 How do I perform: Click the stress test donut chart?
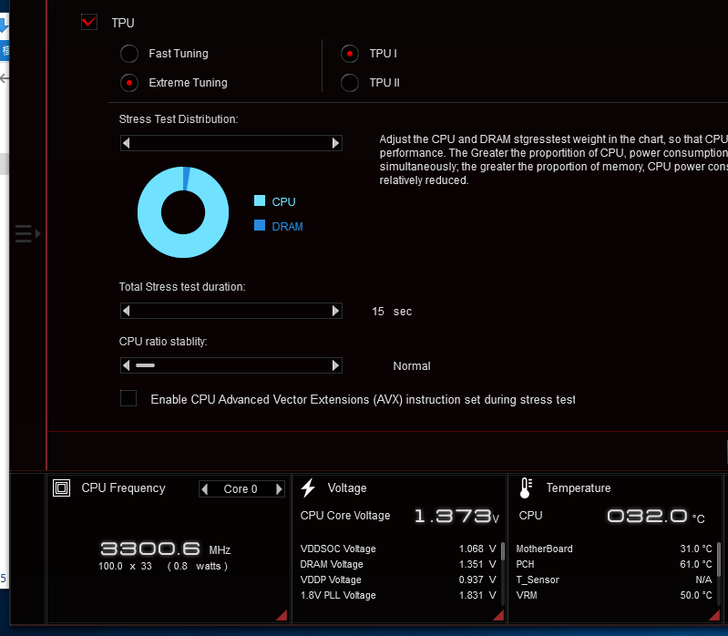pyautogui.click(x=182, y=212)
